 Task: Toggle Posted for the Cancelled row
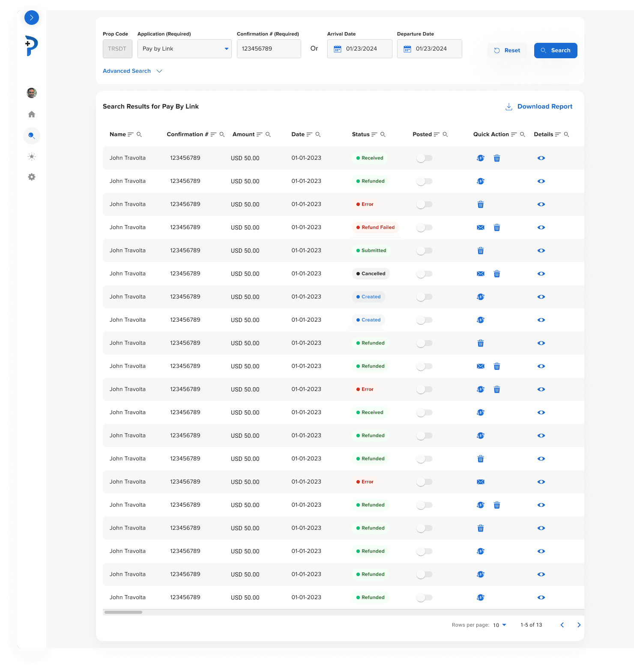(x=425, y=274)
